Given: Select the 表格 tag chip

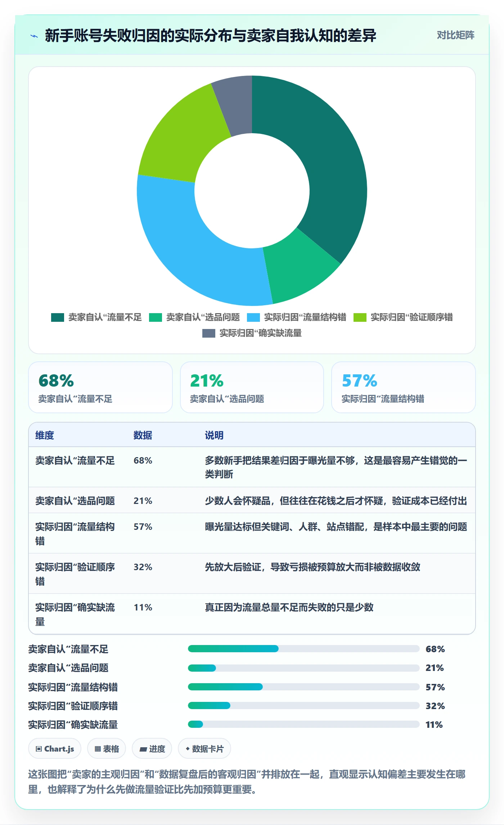Looking at the screenshot, I should [107, 749].
